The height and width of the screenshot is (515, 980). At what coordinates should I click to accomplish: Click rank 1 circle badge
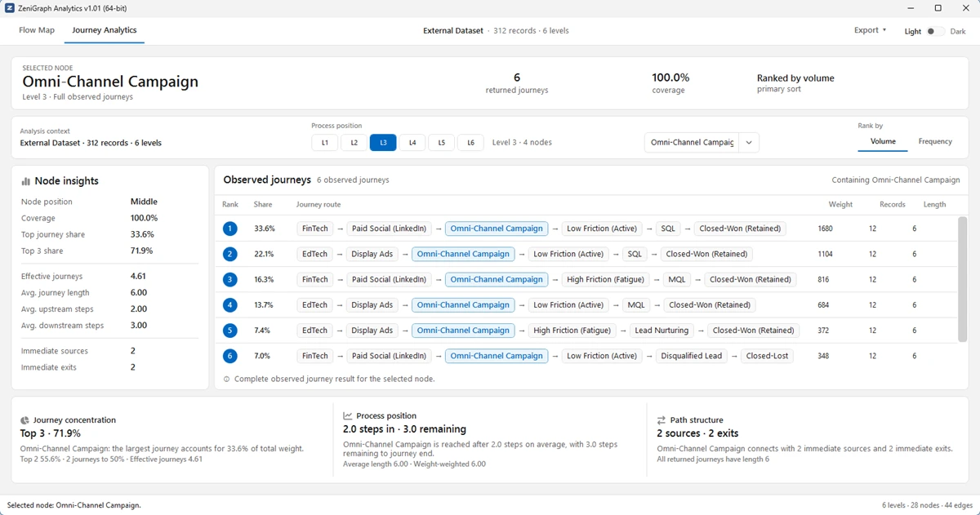pyautogui.click(x=230, y=229)
